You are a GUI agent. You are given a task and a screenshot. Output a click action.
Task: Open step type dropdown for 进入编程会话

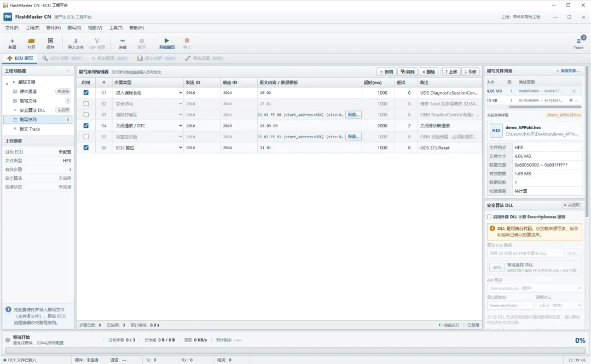click(180, 92)
